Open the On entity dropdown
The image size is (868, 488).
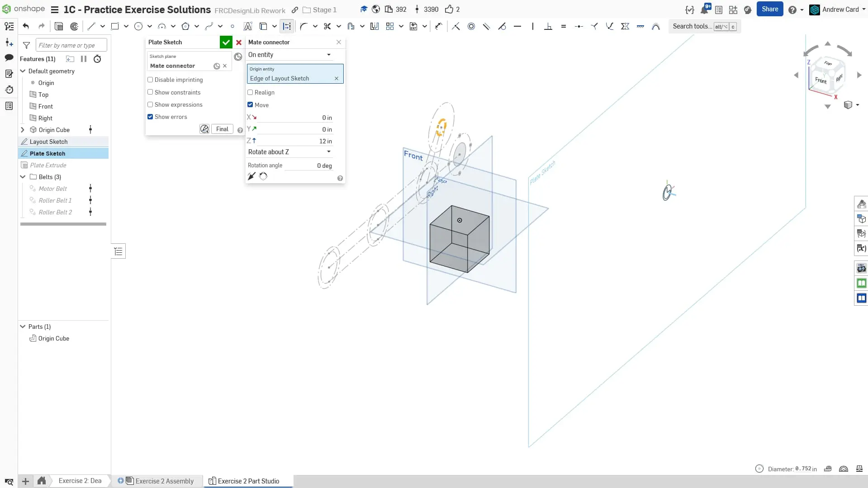pyautogui.click(x=289, y=55)
